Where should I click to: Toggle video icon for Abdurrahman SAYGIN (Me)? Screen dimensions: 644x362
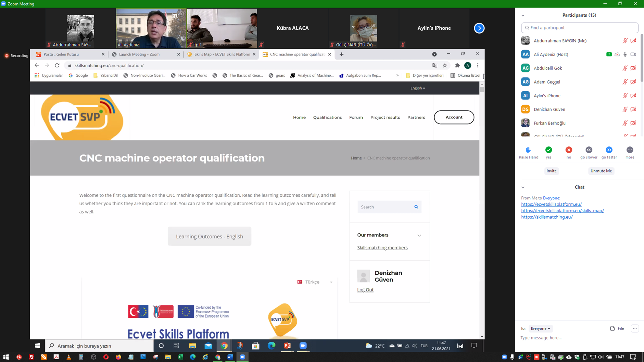633,41
